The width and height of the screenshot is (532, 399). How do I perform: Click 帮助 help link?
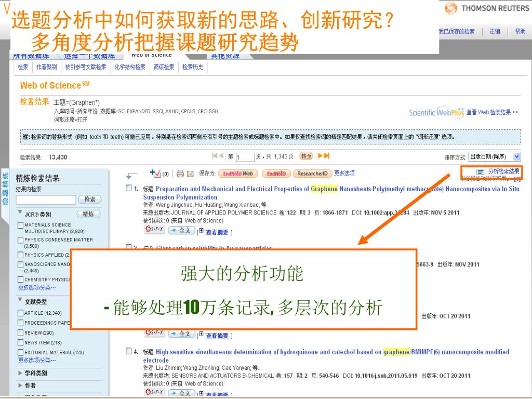[x=520, y=32]
